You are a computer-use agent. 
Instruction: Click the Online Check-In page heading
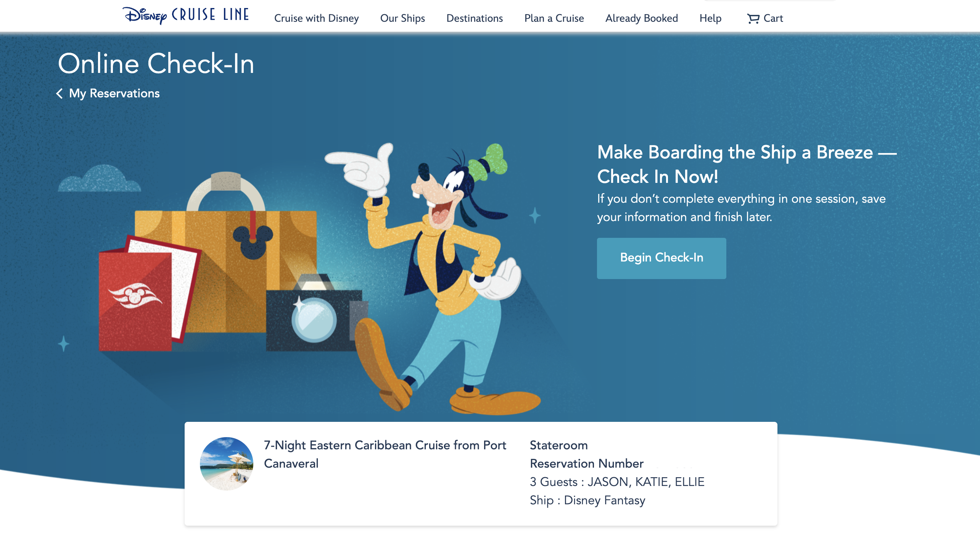point(156,63)
